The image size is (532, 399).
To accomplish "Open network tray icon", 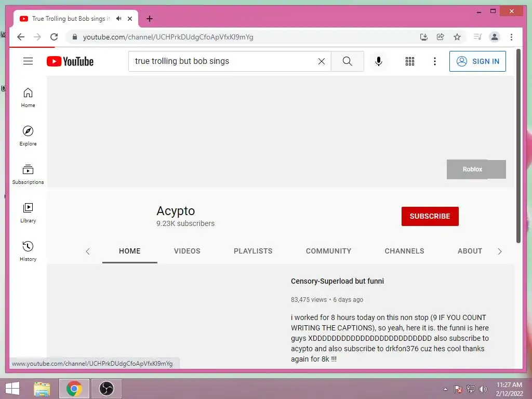I will point(471,389).
